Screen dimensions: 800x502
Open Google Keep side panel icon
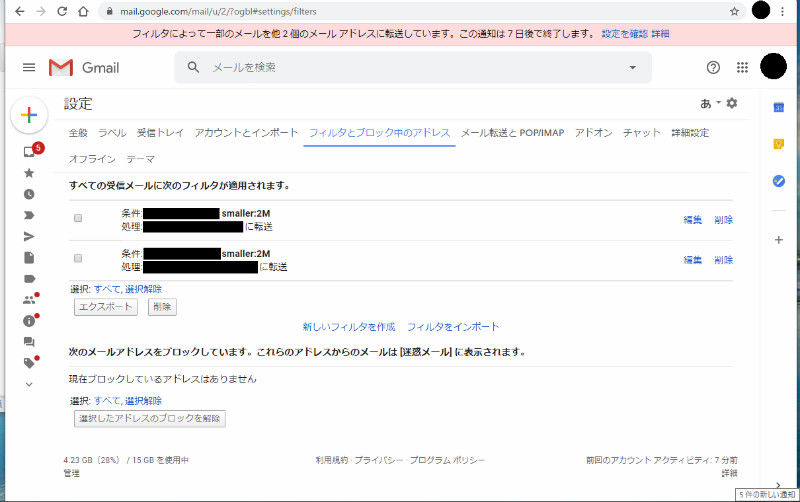[779, 144]
